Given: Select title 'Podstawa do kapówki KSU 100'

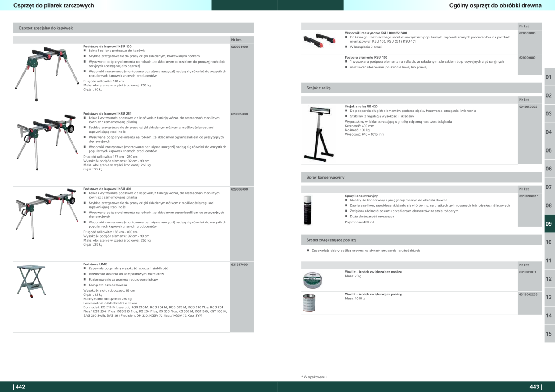Looking at the screenshot, I should [x=107, y=47].
